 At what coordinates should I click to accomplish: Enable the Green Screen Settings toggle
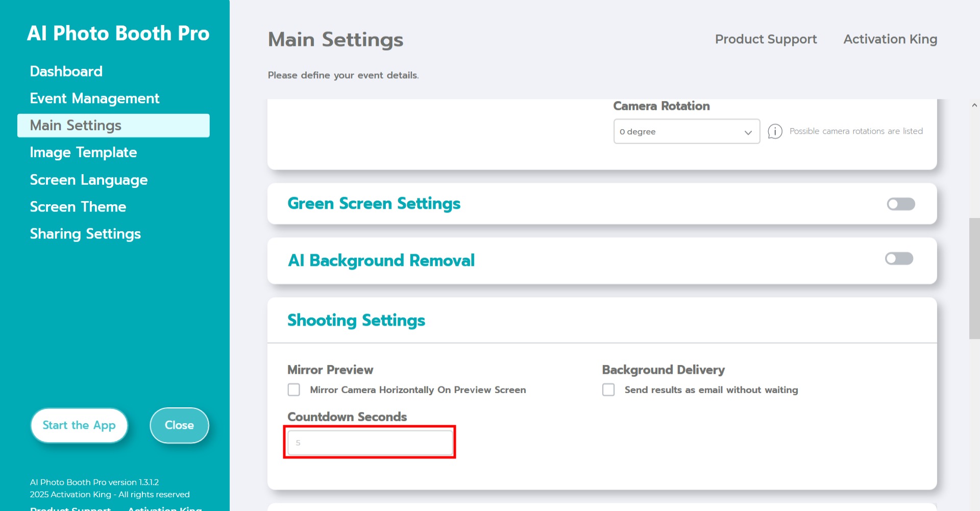[x=900, y=204]
